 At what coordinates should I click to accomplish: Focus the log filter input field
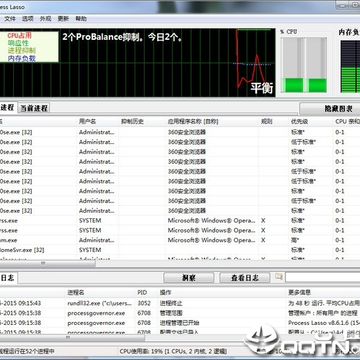(x=323, y=277)
